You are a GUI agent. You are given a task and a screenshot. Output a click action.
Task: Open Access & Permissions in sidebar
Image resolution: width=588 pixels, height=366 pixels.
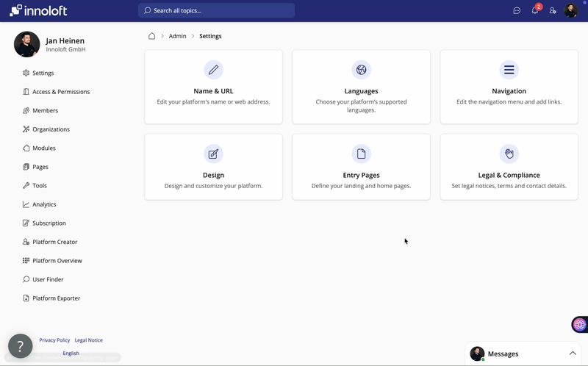tap(61, 92)
